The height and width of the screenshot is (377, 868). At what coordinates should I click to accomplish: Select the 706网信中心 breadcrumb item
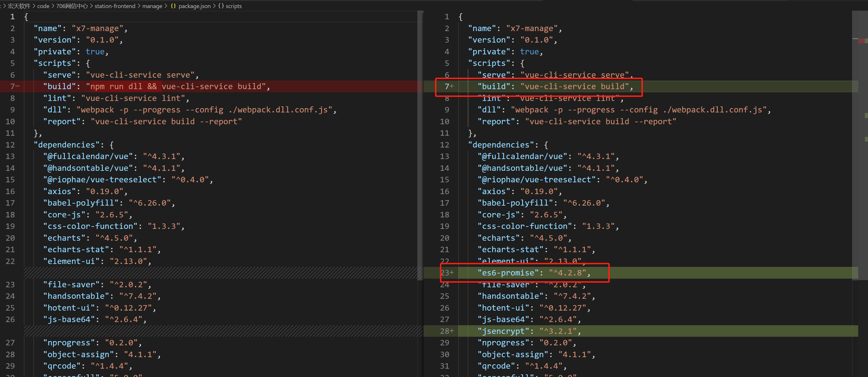pyautogui.click(x=72, y=6)
